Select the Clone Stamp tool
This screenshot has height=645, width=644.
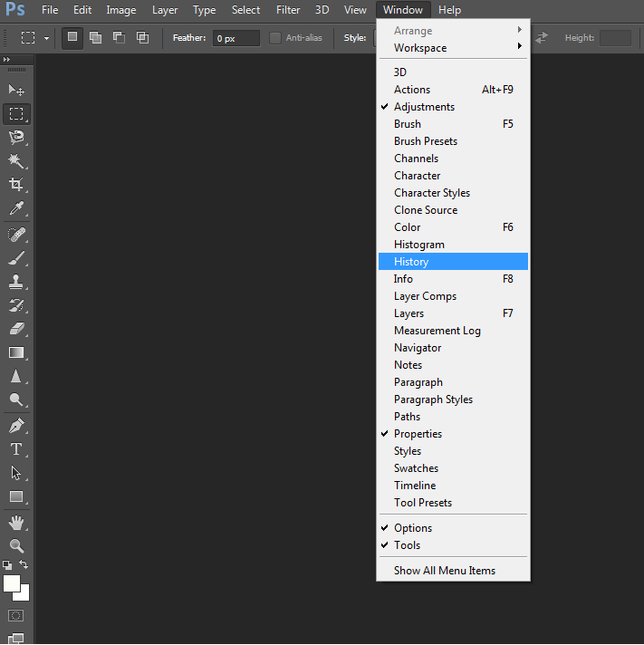pos(16,282)
